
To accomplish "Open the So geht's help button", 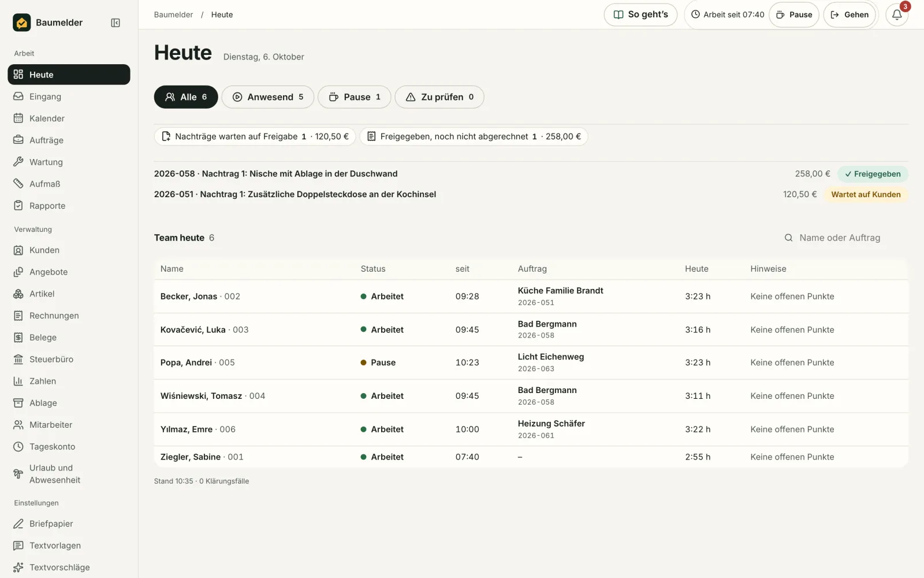I will click(640, 14).
